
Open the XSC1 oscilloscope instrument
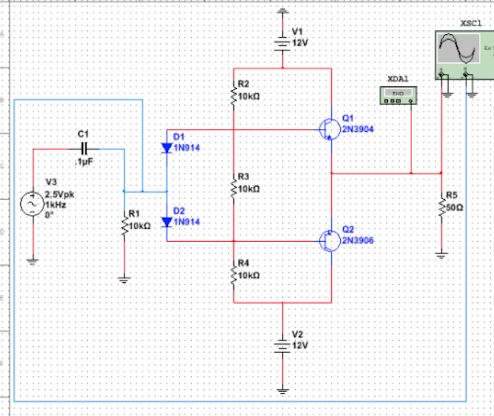pyautogui.click(x=464, y=55)
